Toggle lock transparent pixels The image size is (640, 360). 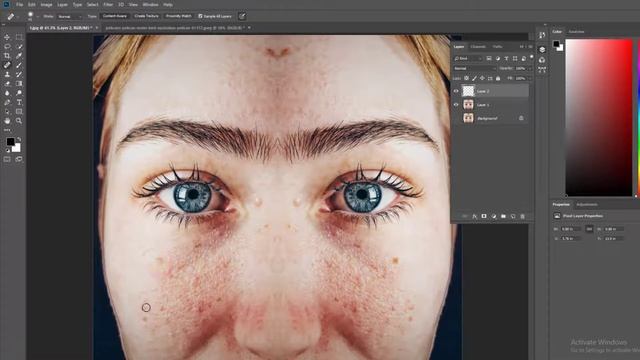coord(467,78)
